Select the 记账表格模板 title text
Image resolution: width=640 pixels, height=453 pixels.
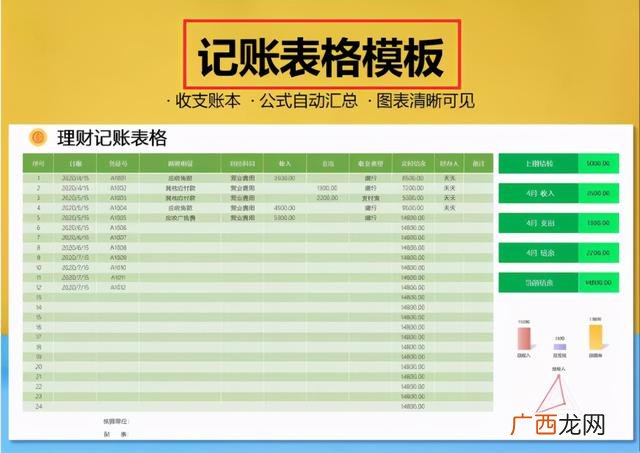(321, 58)
